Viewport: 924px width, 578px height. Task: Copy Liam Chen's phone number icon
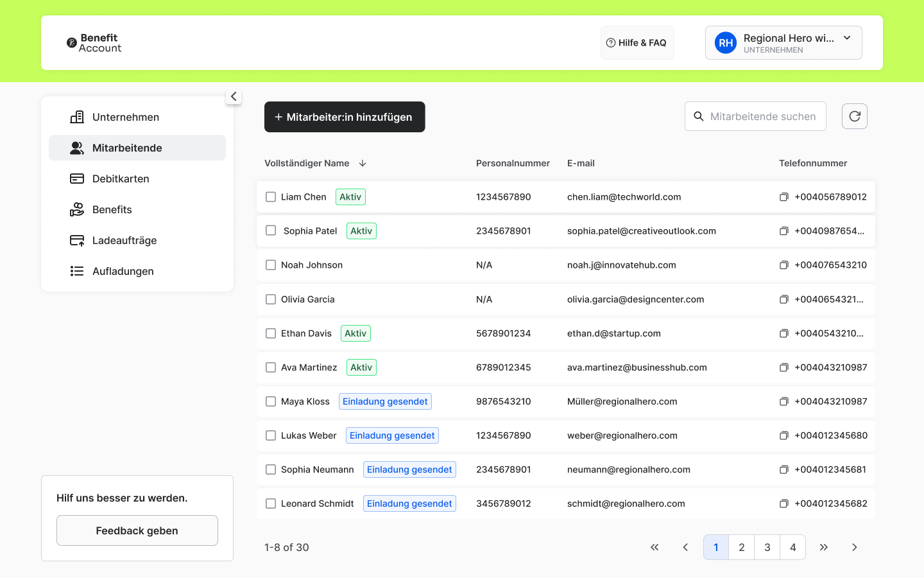pos(783,197)
